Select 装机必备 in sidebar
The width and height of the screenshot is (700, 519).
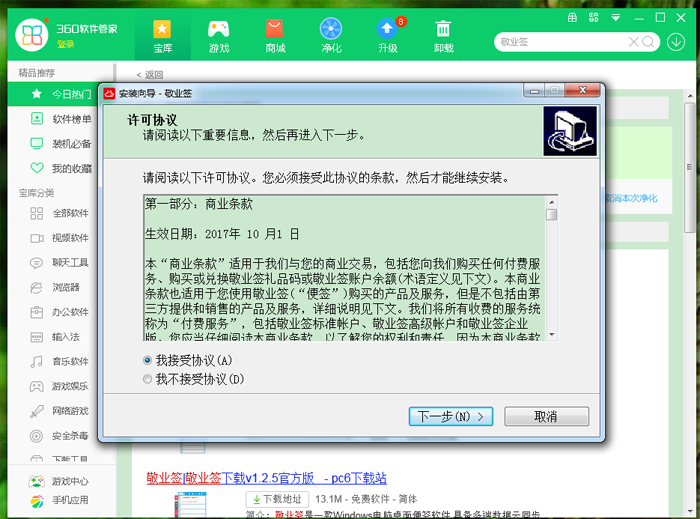click(x=61, y=144)
